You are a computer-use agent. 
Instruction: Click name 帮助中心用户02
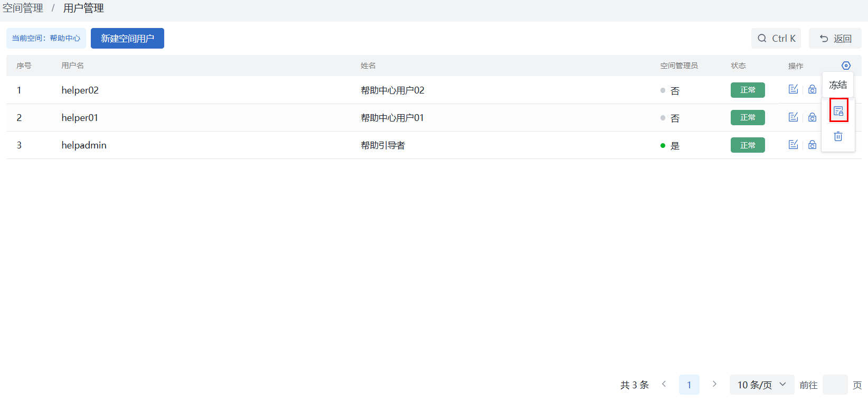point(392,90)
